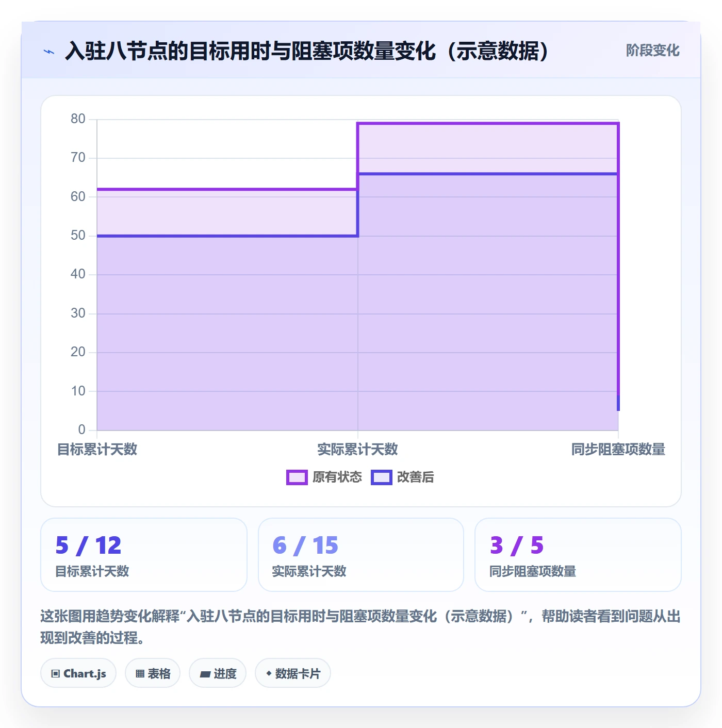The height and width of the screenshot is (728, 722).
Task: Click the y-axis value 80
Action: tap(78, 119)
